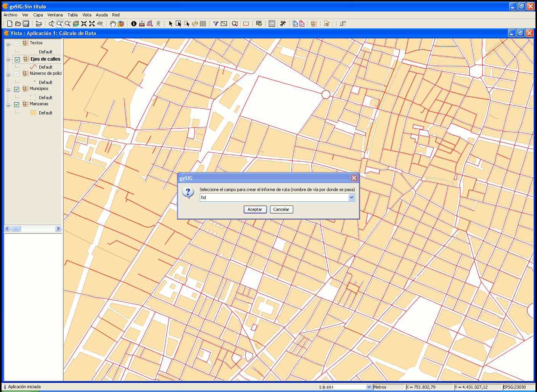Click layer panel scroll right arrow
The width and height of the screenshot is (537, 392).
58,229
